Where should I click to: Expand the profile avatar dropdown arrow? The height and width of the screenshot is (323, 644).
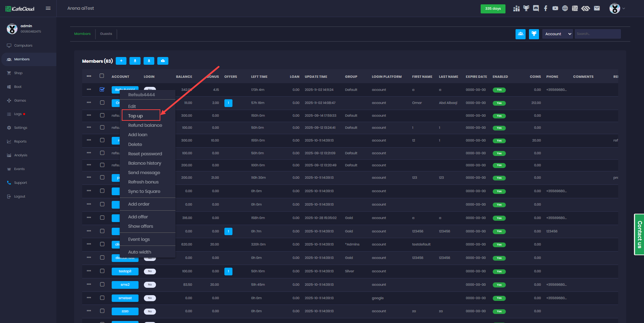(624, 8)
